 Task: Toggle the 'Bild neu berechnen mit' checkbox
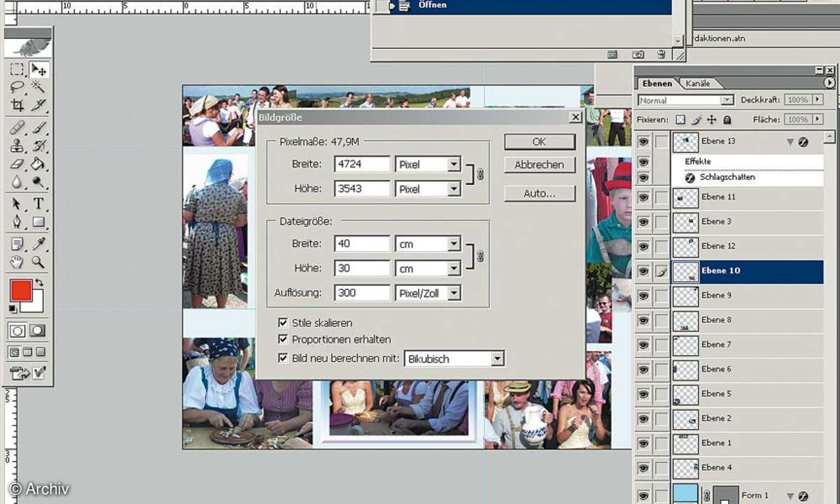pos(283,358)
